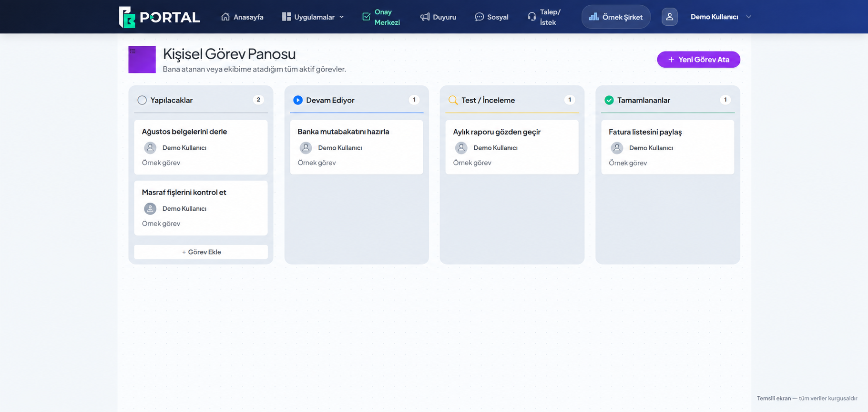Expand the Demo Kullanıcı account chevron
The height and width of the screenshot is (412, 868).
point(748,17)
